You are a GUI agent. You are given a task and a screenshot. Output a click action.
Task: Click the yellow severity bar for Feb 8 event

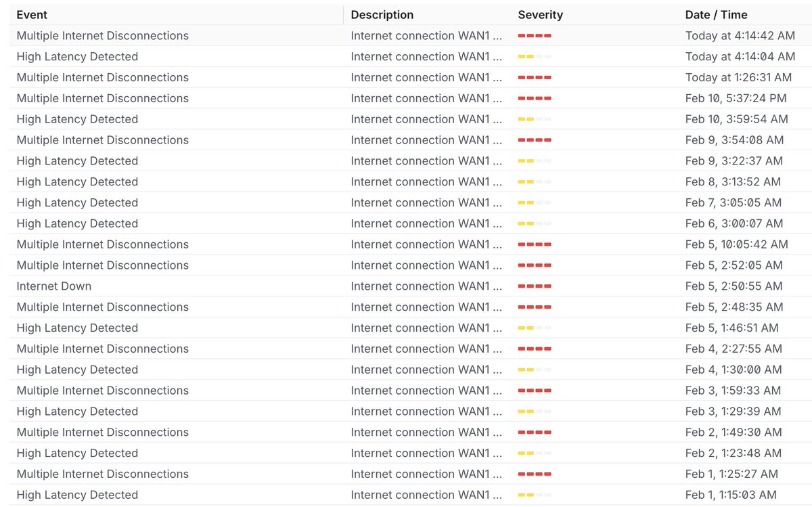point(535,182)
